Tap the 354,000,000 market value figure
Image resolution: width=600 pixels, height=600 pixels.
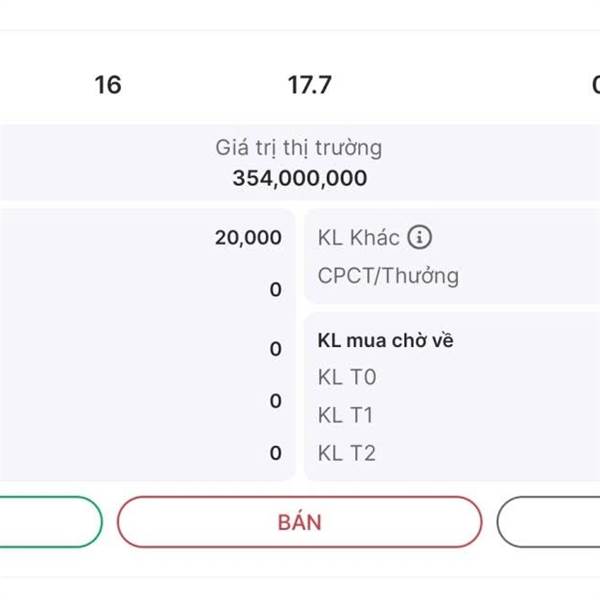pyautogui.click(x=300, y=178)
